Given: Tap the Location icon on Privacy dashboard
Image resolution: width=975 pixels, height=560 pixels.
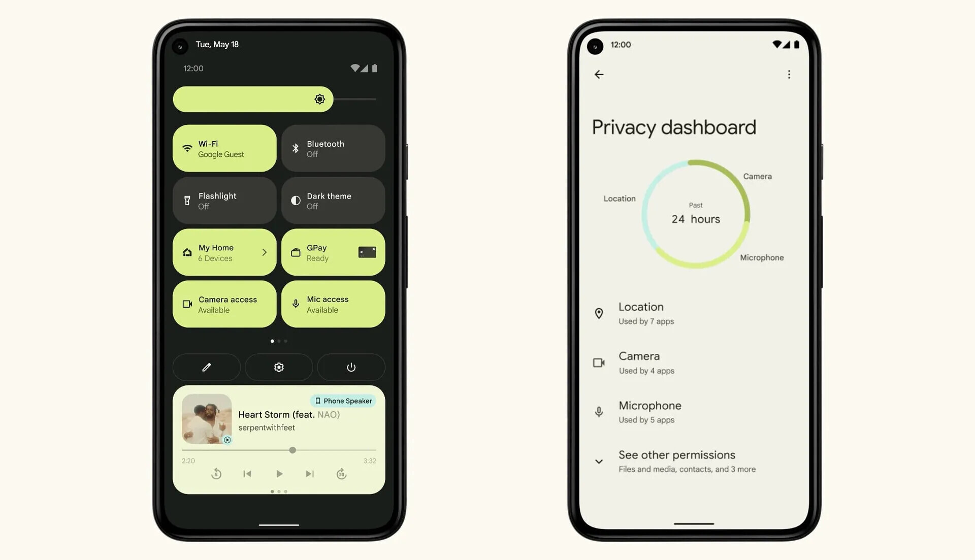Looking at the screenshot, I should pos(598,313).
